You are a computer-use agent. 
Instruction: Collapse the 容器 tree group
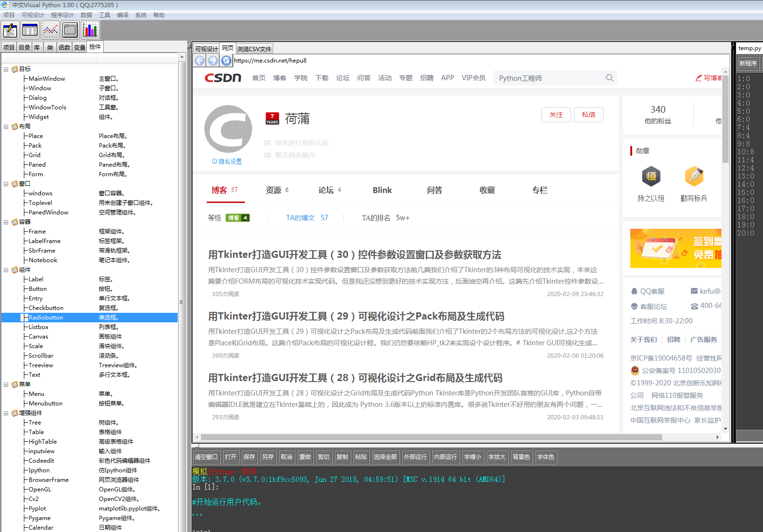pyautogui.click(x=6, y=222)
